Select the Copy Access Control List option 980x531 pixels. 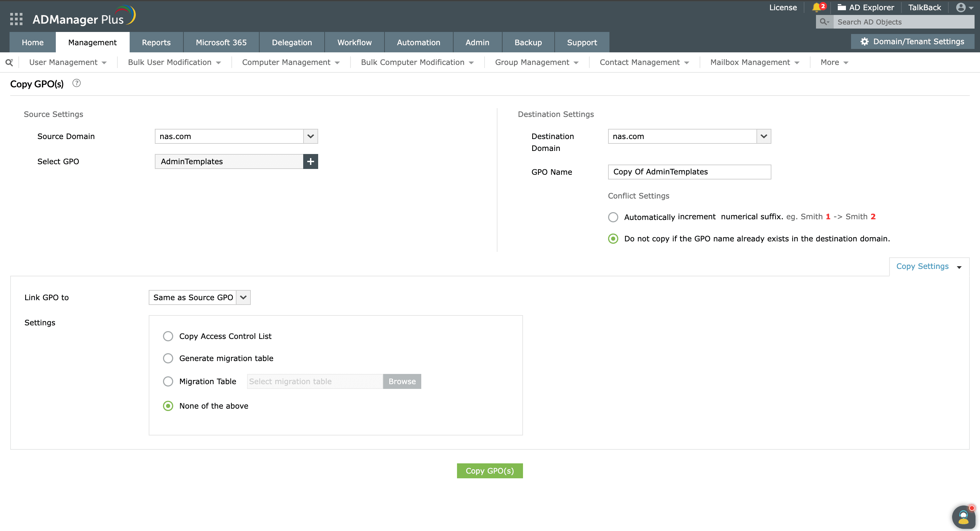168,336
